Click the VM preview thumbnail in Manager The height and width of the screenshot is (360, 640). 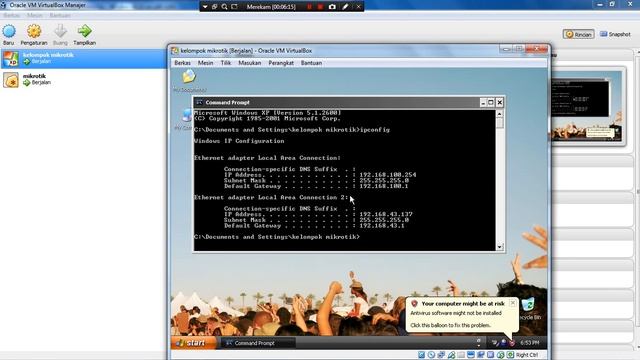(x=587, y=107)
